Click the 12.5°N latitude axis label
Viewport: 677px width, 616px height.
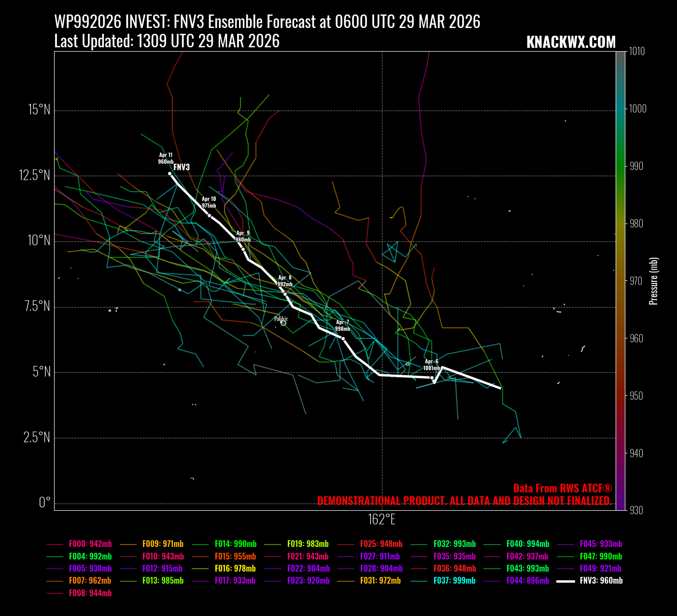35,175
